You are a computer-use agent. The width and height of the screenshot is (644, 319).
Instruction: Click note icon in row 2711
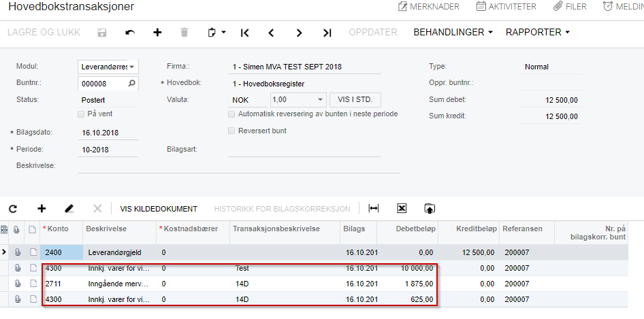[33, 284]
